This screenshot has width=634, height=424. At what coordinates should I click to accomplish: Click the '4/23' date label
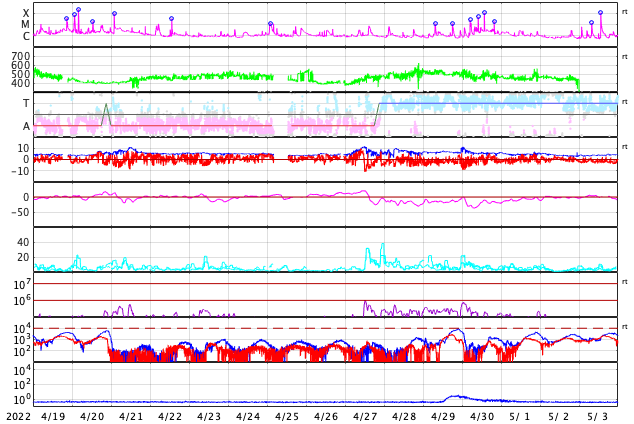click(x=209, y=416)
